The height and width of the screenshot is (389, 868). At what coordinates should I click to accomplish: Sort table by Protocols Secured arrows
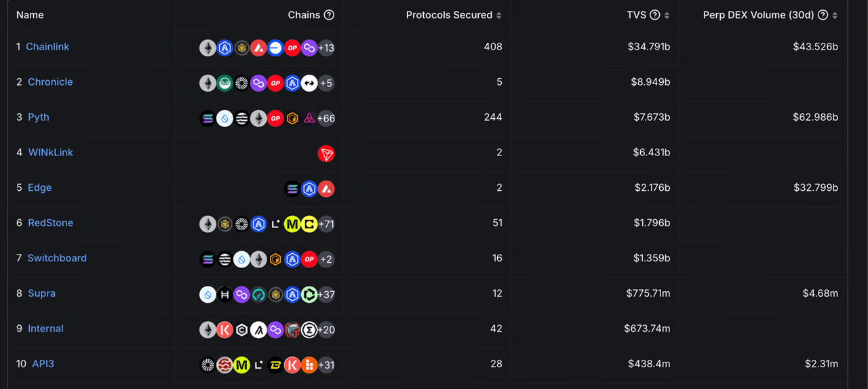coord(499,16)
